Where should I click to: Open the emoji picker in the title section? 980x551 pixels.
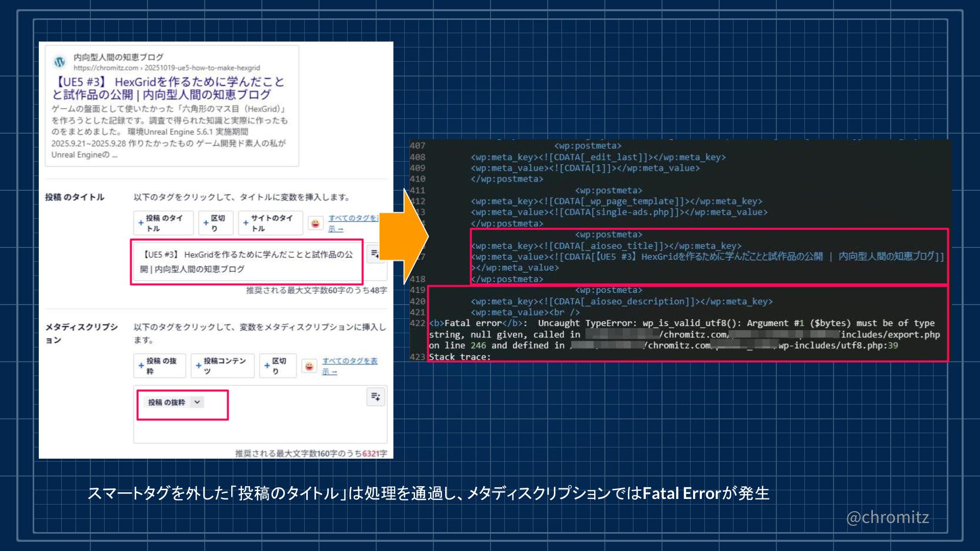pos(315,223)
